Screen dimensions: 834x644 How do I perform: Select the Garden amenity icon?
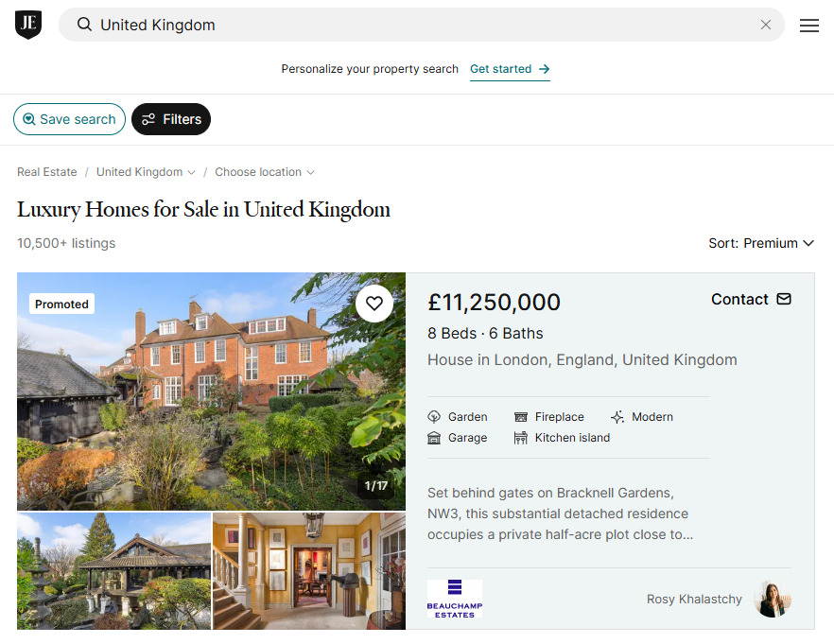pyautogui.click(x=435, y=416)
